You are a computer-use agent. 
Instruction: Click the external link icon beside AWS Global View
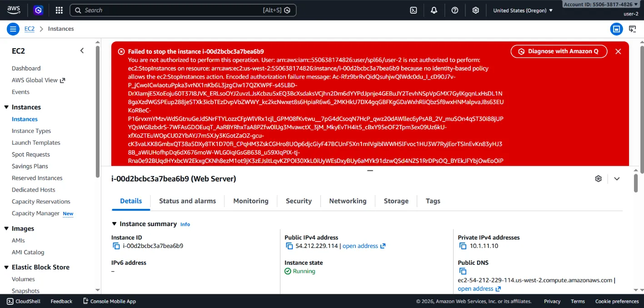coord(63,80)
